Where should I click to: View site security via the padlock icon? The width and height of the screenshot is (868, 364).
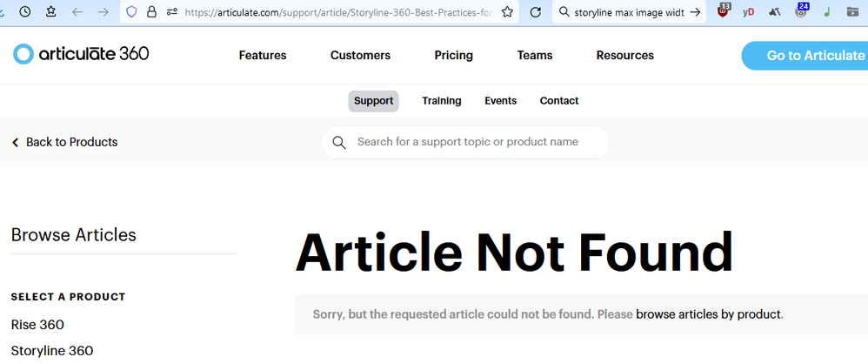(x=151, y=11)
